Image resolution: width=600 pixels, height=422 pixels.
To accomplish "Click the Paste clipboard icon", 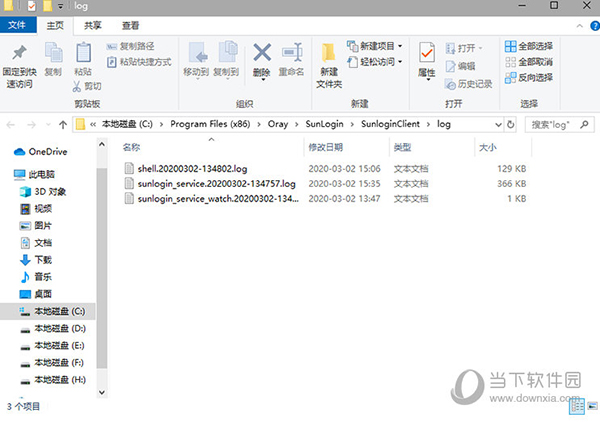I will pyautogui.click(x=83, y=53).
